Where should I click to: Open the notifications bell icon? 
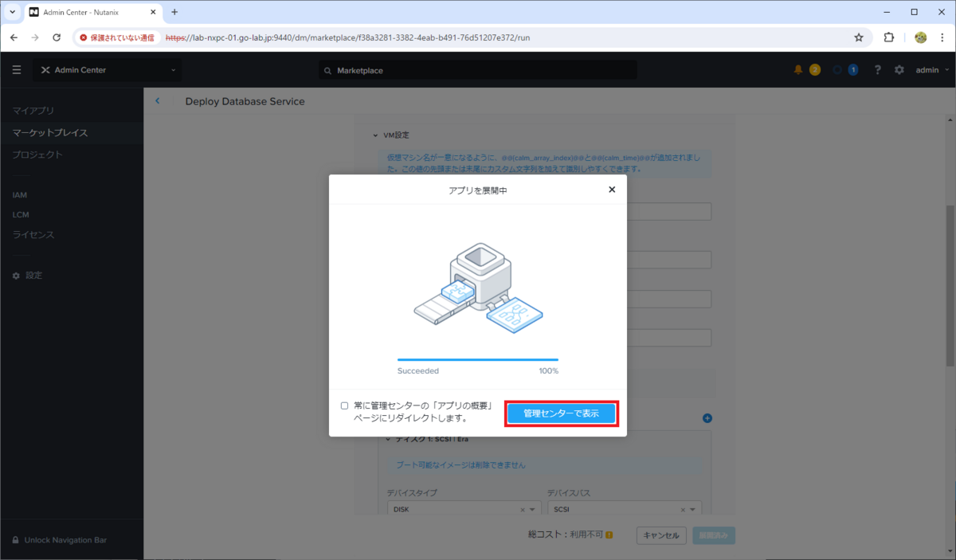point(797,69)
